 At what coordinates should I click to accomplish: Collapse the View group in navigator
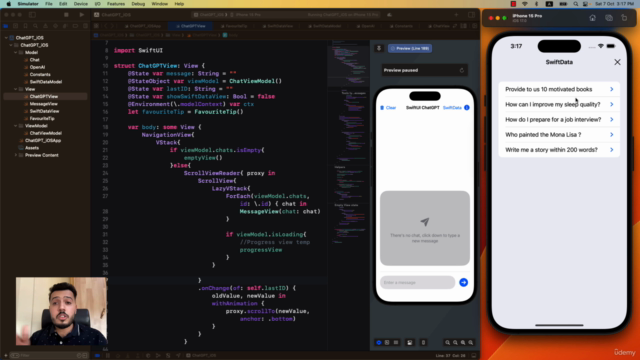click(16, 89)
